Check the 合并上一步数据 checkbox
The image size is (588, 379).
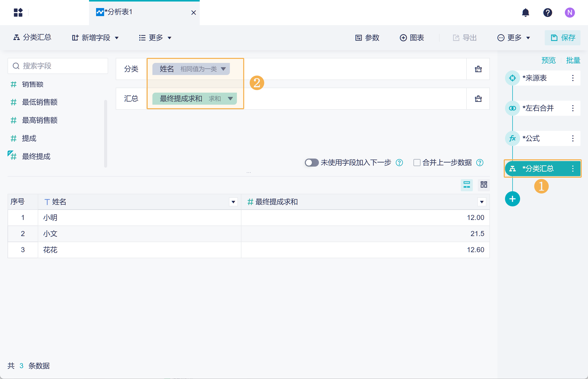point(417,163)
